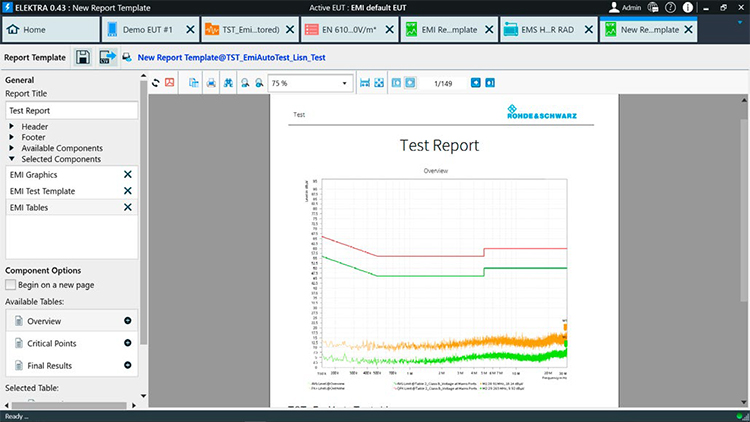Viewport: 750px width, 422px height.
Task: Go to next preview page
Action: pos(490,82)
